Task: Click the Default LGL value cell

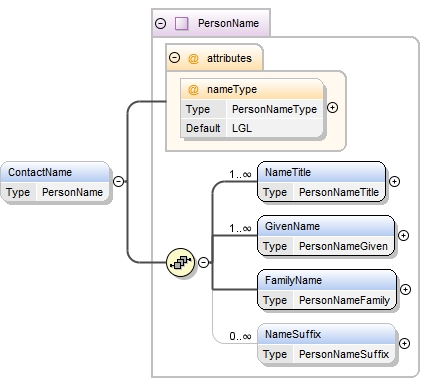Action: point(275,128)
